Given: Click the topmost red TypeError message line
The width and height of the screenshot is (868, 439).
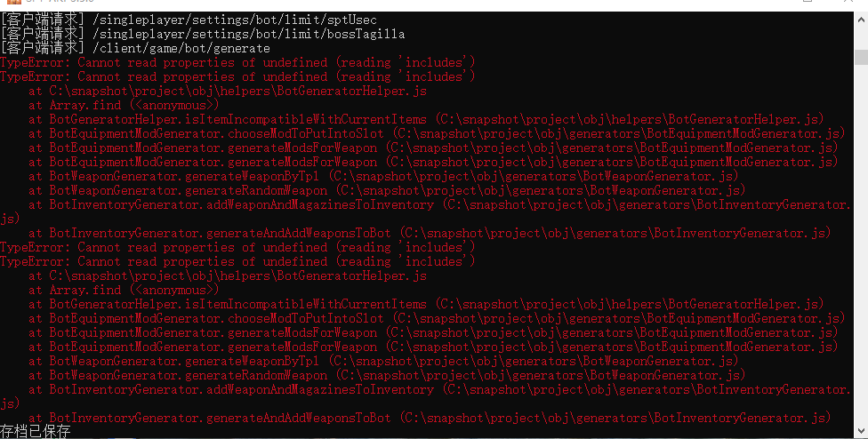Looking at the screenshot, I should (237, 62).
